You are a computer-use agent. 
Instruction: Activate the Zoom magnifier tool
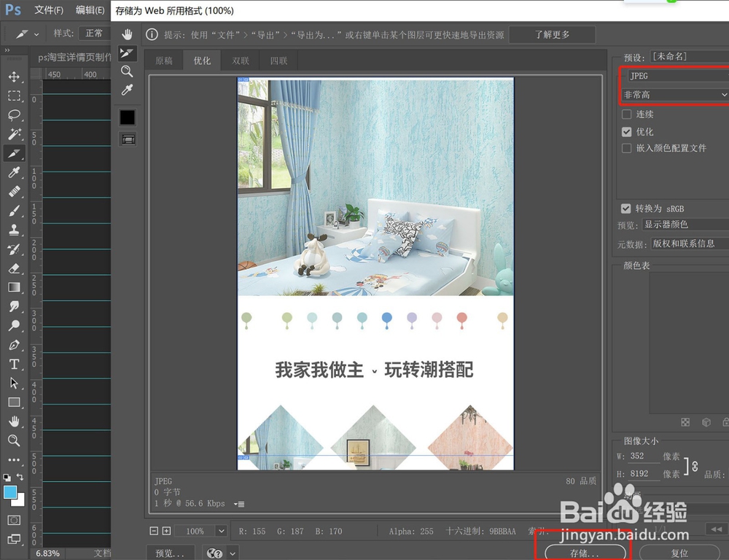128,72
